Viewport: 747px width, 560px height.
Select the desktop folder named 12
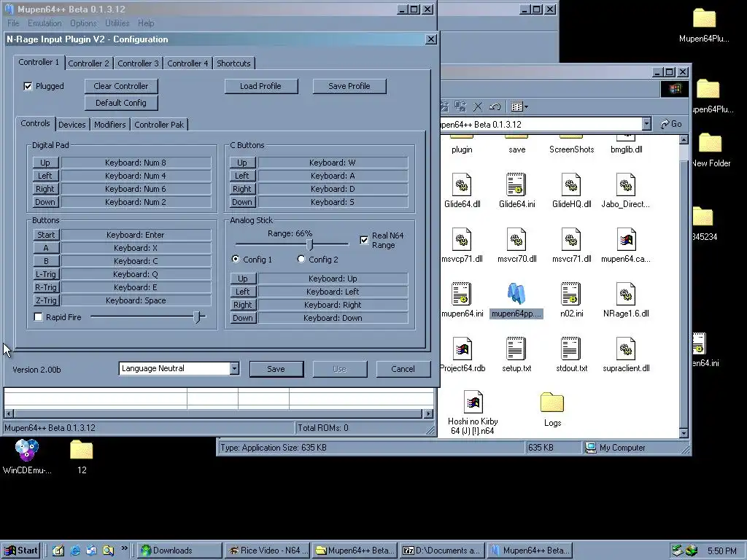[x=82, y=450]
